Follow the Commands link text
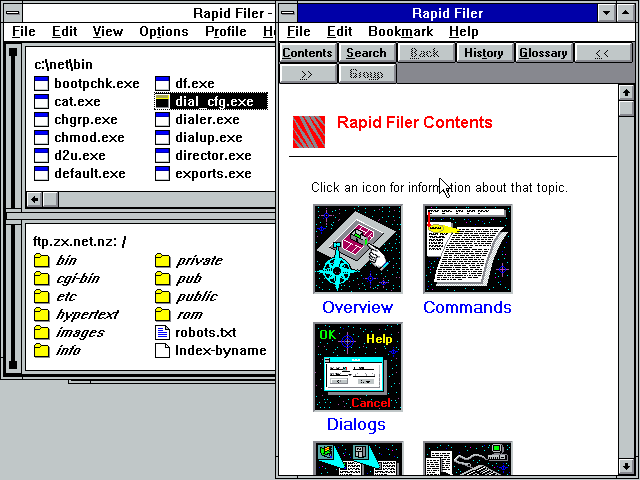This screenshot has height=480, width=640. (467, 307)
